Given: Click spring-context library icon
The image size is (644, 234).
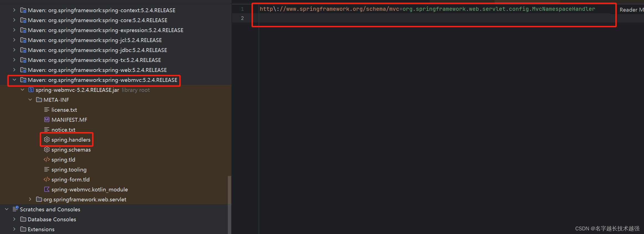Looking at the screenshot, I should [x=23, y=10].
